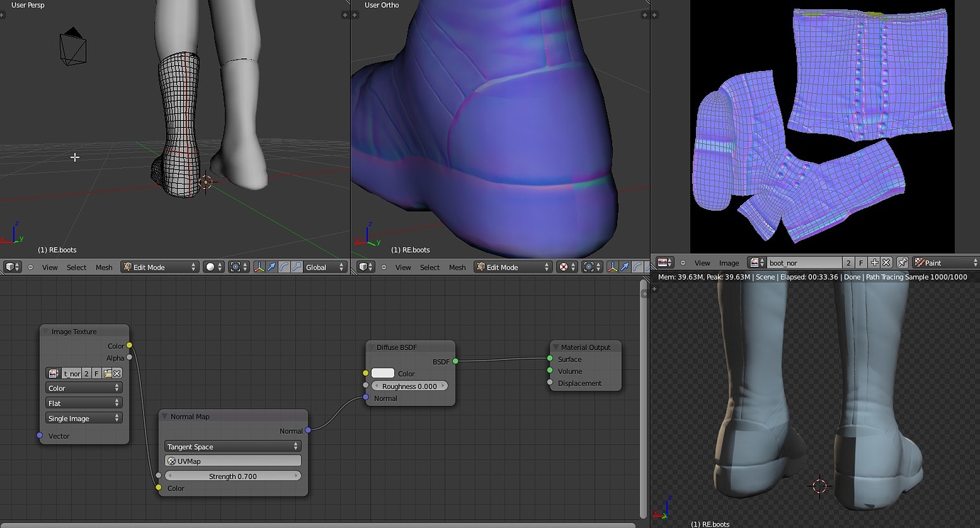980x528 pixels.
Task: Open pivot point selector in middle viewport
Action: click(x=592, y=267)
